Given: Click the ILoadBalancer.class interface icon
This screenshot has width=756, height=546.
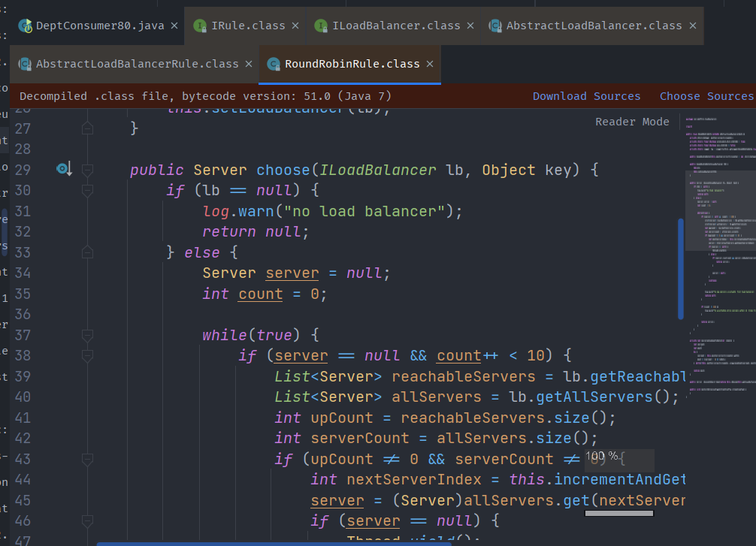Looking at the screenshot, I should [x=322, y=26].
